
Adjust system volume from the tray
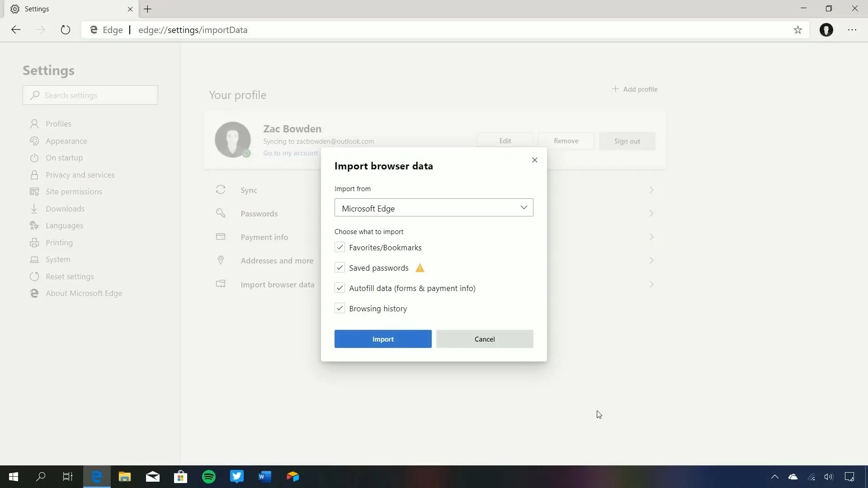pyautogui.click(x=829, y=477)
